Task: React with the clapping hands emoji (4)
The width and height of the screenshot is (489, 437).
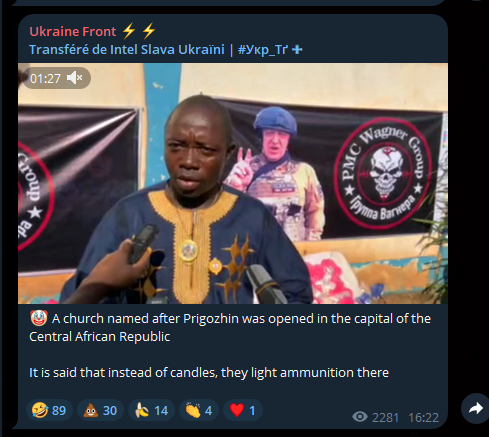Action: point(199,410)
